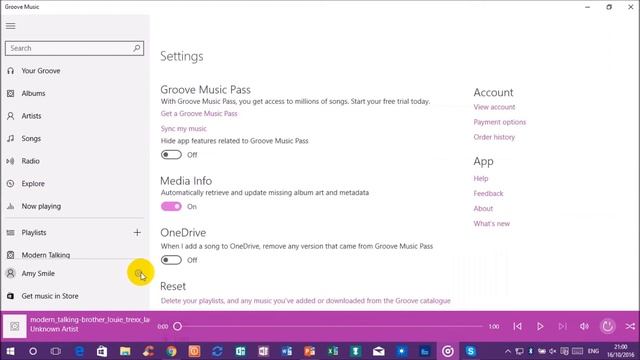The image size is (640, 360).
Task: Open Outlook from the taskbar
Action: 240,351
